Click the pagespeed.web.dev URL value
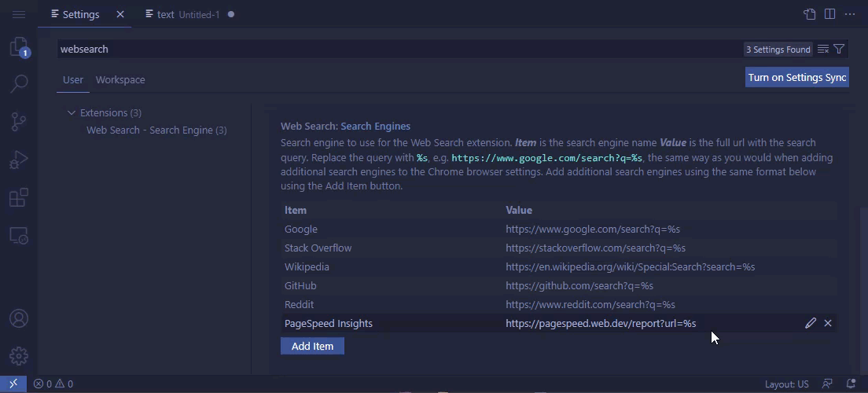Viewport: 868px width, 393px height. coord(601,323)
